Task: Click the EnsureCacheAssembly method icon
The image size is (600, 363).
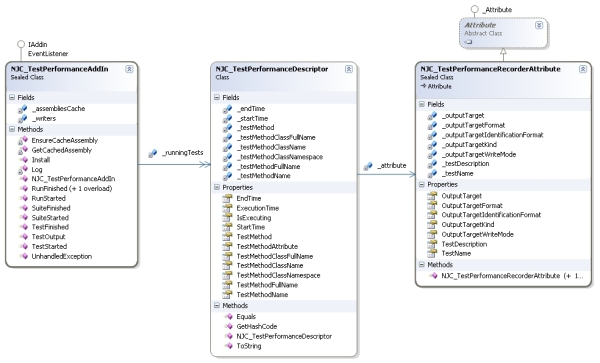Action: pyautogui.click(x=23, y=140)
